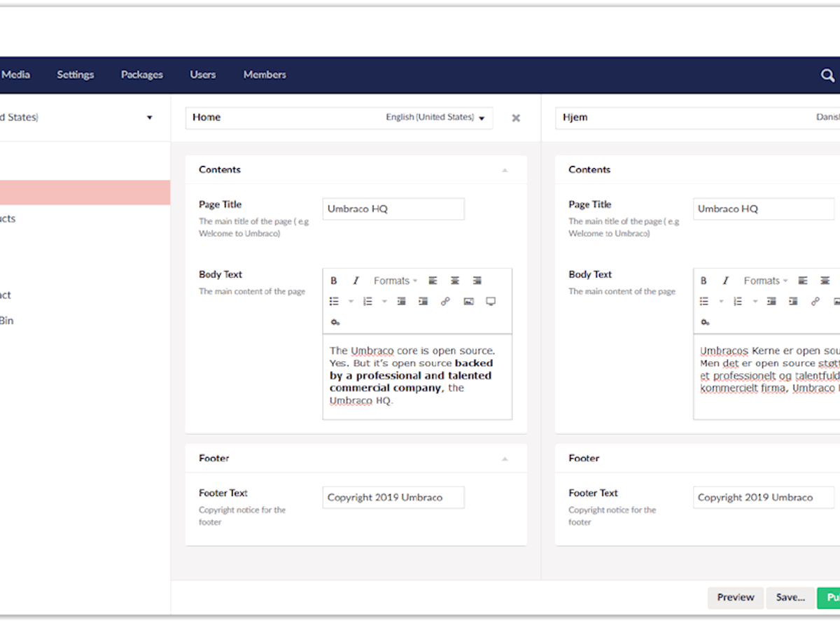Open sidebar language selector dropdown arrow

(x=149, y=118)
